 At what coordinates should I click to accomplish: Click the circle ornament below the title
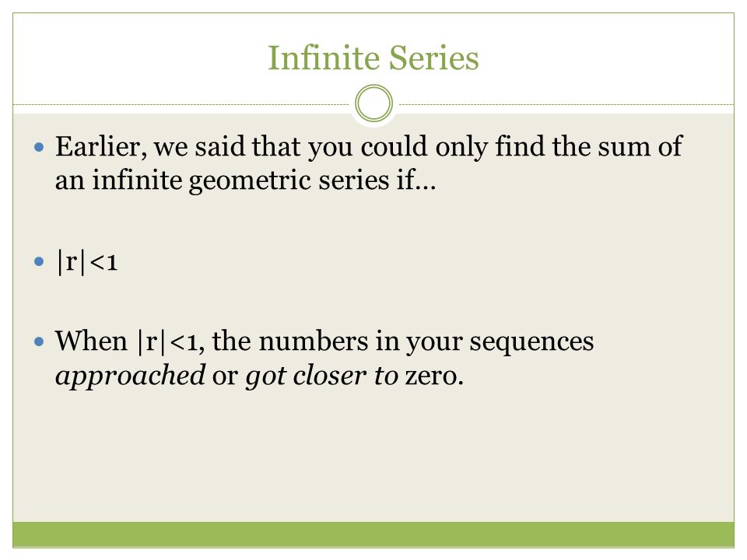374,103
